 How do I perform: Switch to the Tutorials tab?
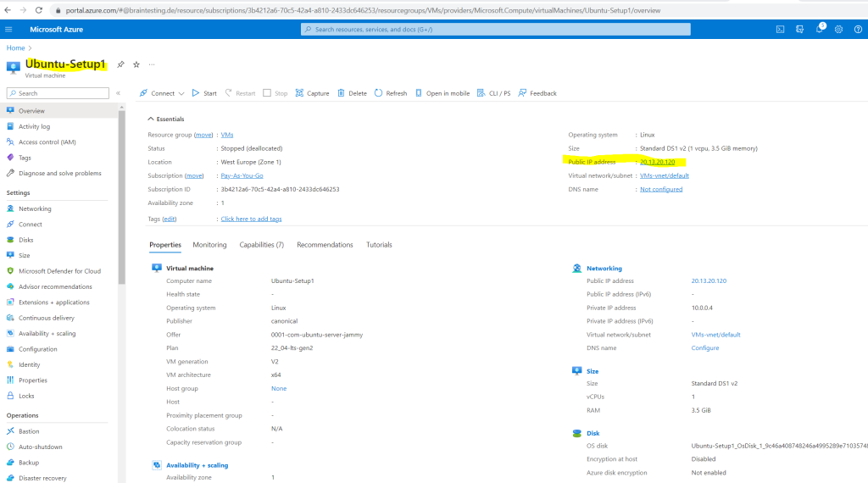tap(379, 245)
